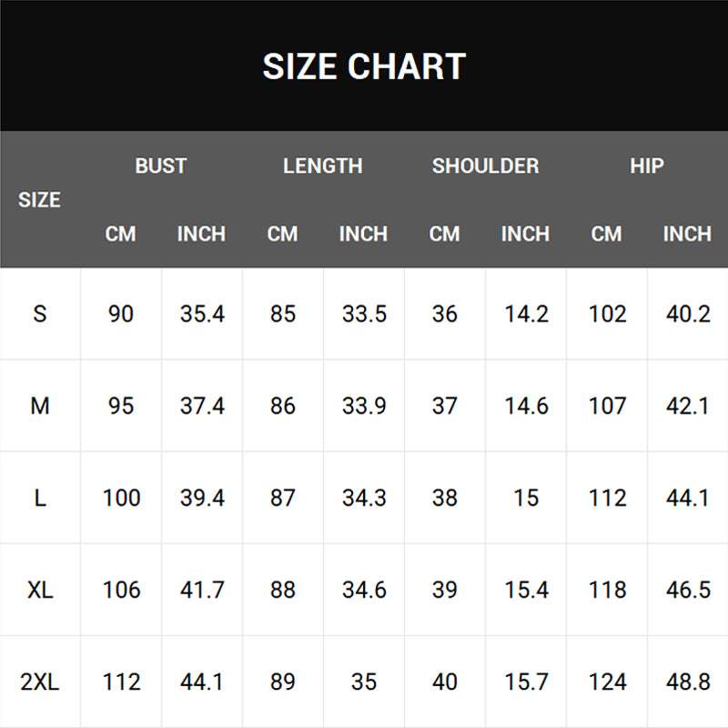Select the 35.4 bust inch cell
The image size is (728, 728).
[x=202, y=313]
